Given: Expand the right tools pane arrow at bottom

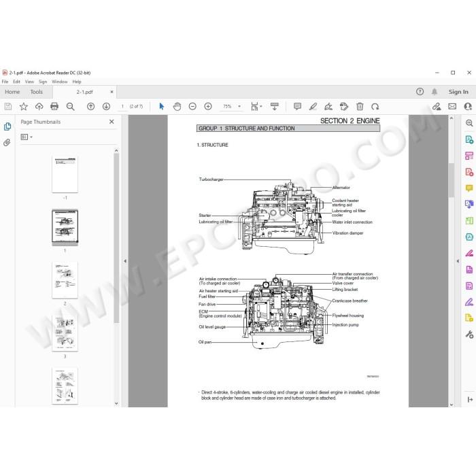Looking at the screenshot, I should [x=470, y=400].
